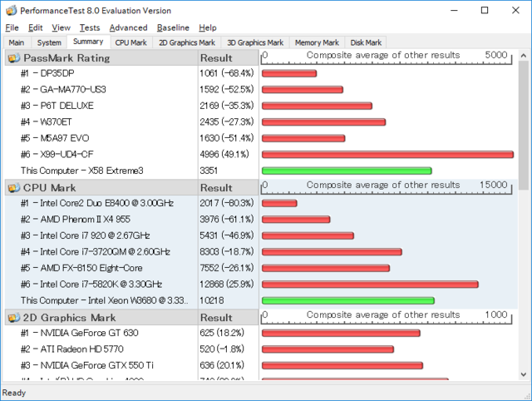
Task: Open the 3D Graphics Mark tab
Action: (x=255, y=42)
